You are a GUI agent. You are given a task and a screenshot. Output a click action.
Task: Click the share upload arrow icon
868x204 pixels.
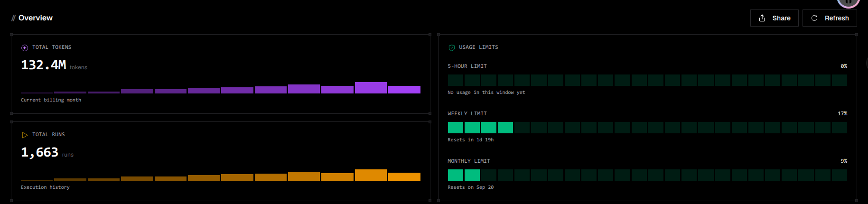click(x=762, y=18)
